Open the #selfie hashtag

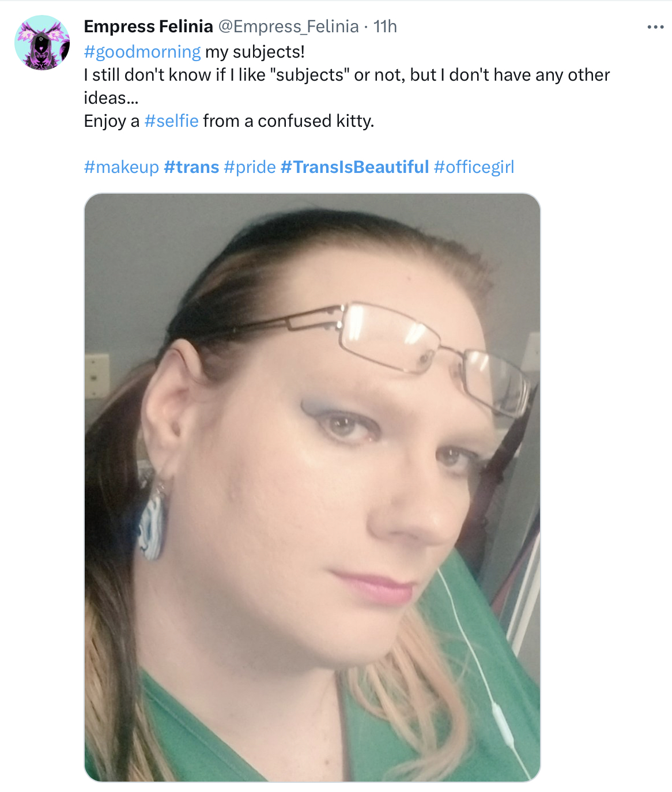click(x=171, y=121)
